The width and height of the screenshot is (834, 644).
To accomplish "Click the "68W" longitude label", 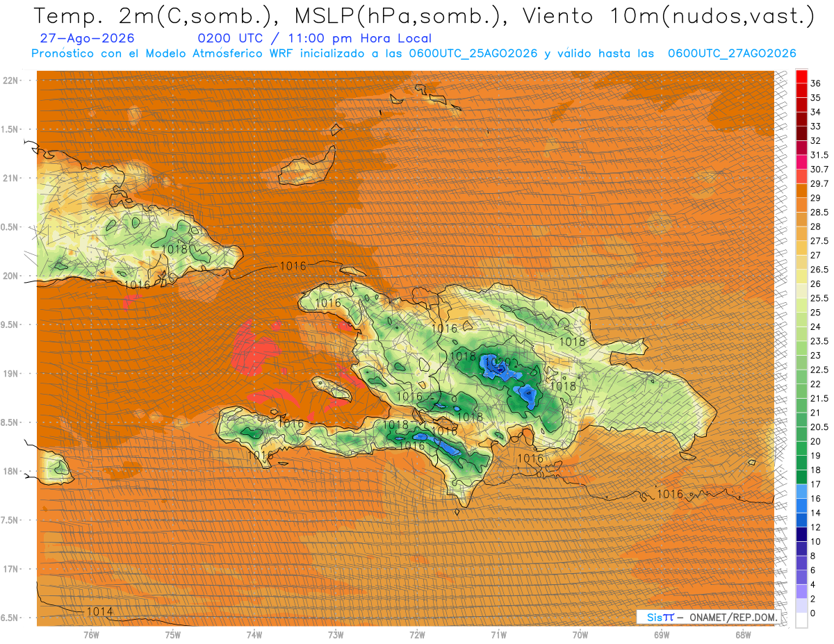I will coord(743,635).
